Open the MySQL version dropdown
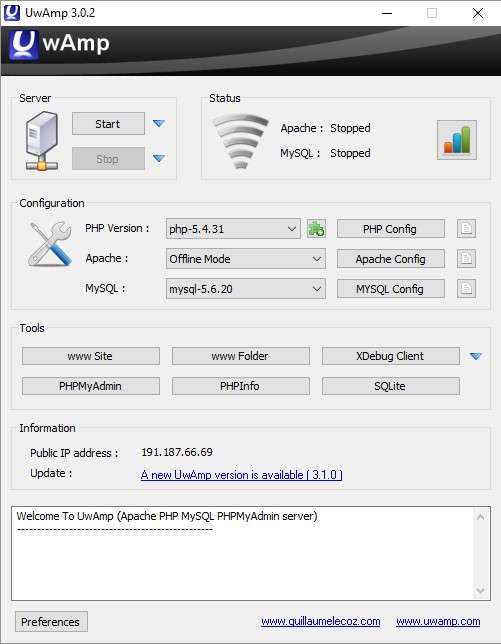Viewport: 501px width, 644px height. pyautogui.click(x=246, y=289)
